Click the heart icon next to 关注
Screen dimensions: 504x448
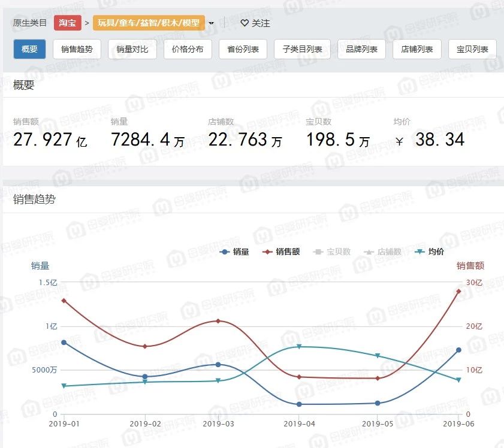click(x=245, y=23)
